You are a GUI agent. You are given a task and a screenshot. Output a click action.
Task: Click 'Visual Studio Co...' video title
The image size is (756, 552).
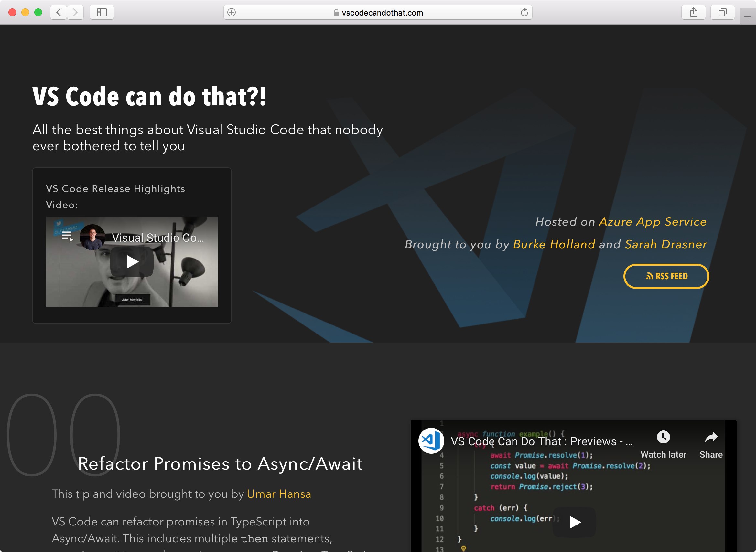tap(158, 238)
